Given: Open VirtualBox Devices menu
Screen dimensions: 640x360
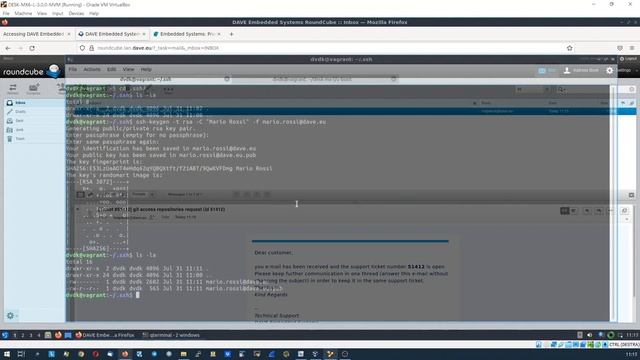Looking at the screenshot, I should 76,13.
